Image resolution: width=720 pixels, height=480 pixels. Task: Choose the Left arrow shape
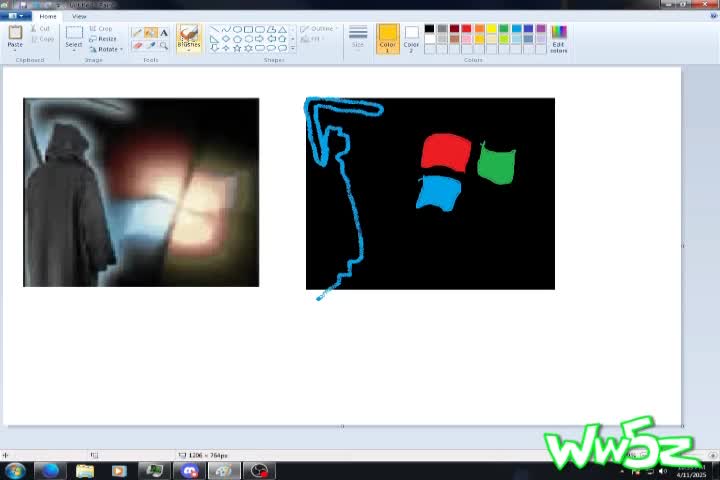(x=271, y=39)
